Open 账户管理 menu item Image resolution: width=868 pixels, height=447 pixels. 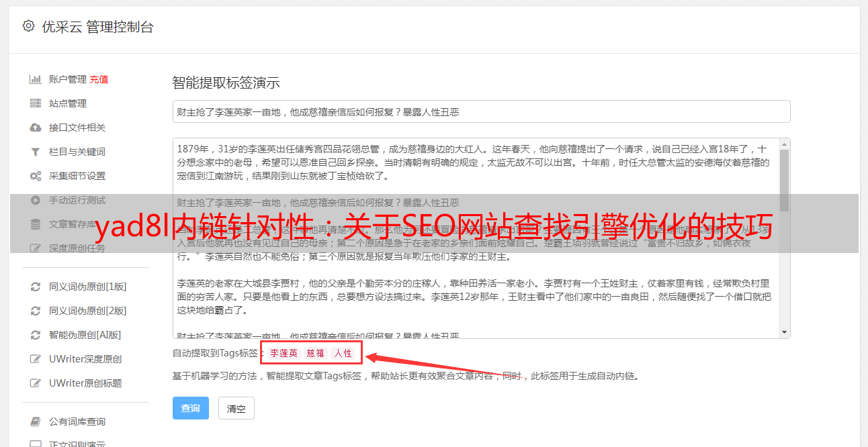[x=67, y=79]
